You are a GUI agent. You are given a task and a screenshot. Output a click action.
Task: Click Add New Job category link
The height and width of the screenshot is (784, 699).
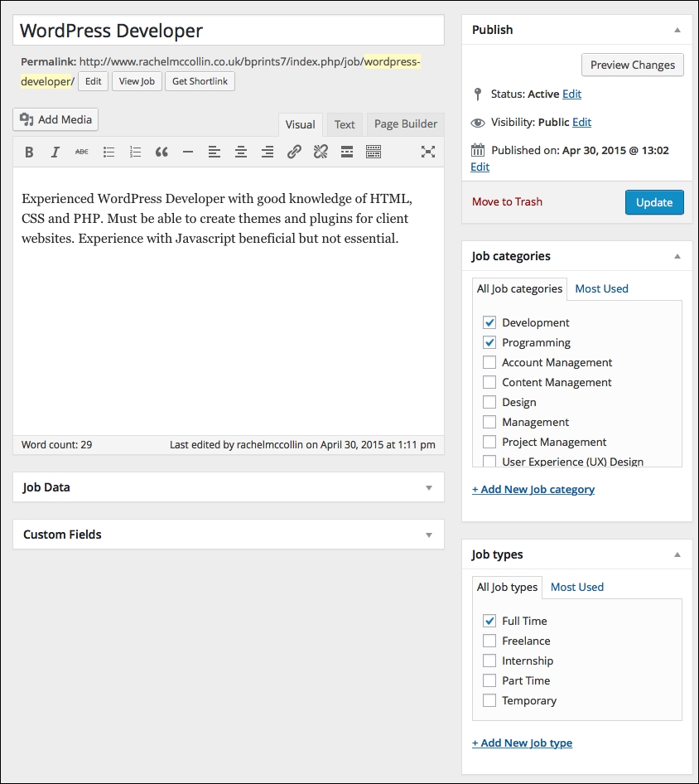(x=533, y=490)
